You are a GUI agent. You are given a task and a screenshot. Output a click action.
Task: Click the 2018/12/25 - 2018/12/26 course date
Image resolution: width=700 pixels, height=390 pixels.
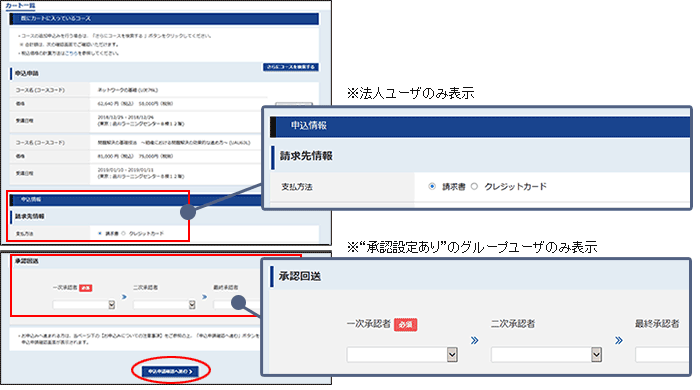coord(125,117)
